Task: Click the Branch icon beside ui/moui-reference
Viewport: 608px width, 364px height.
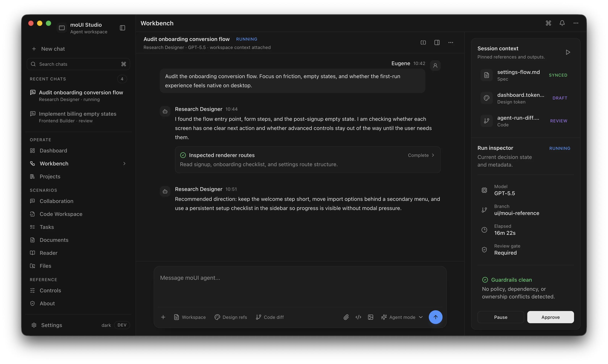Action: coord(484,210)
